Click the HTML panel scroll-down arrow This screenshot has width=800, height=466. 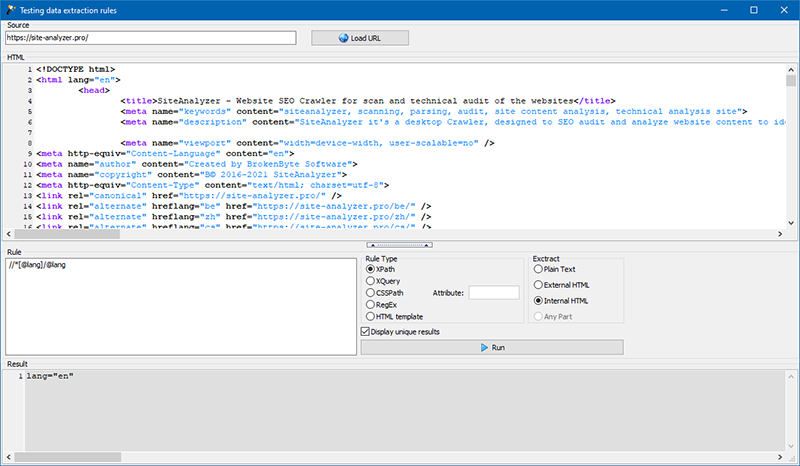pyautogui.click(x=791, y=223)
